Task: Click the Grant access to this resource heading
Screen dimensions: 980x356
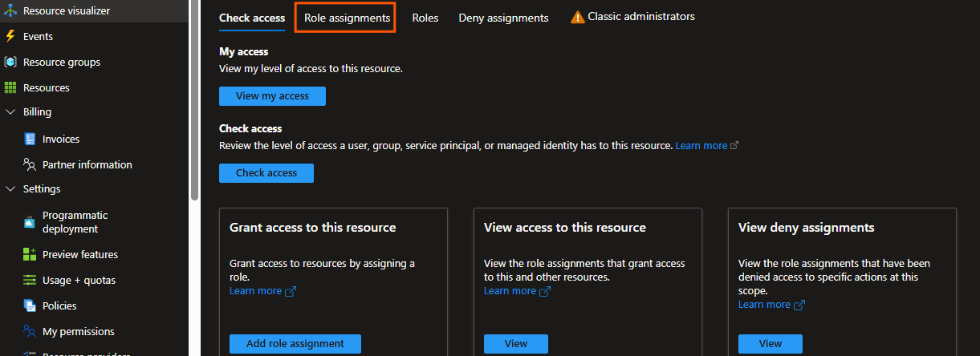Action: [x=312, y=228]
